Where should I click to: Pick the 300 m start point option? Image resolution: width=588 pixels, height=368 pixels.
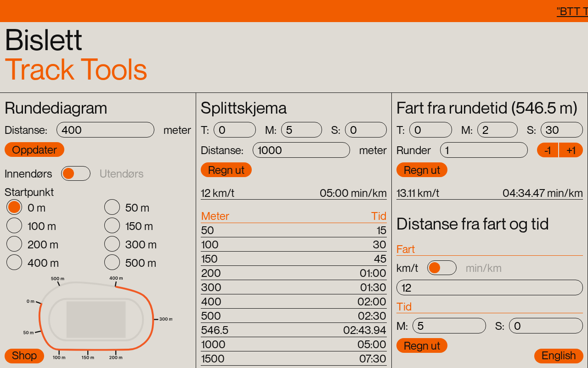coord(112,244)
